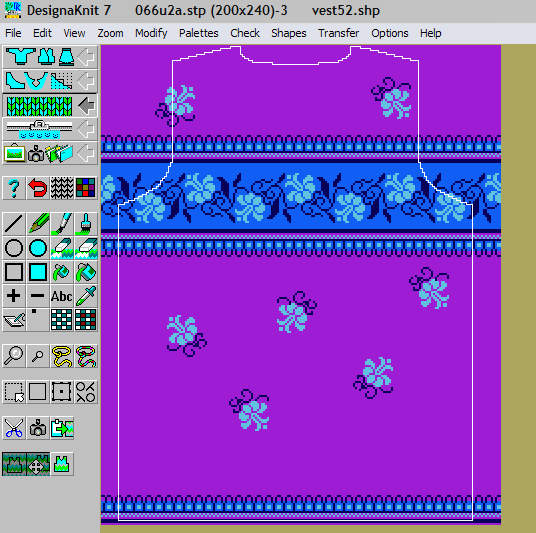Image resolution: width=536 pixels, height=533 pixels.
Task: Select the wide flat brush tool
Action: pyautogui.click(x=85, y=224)
